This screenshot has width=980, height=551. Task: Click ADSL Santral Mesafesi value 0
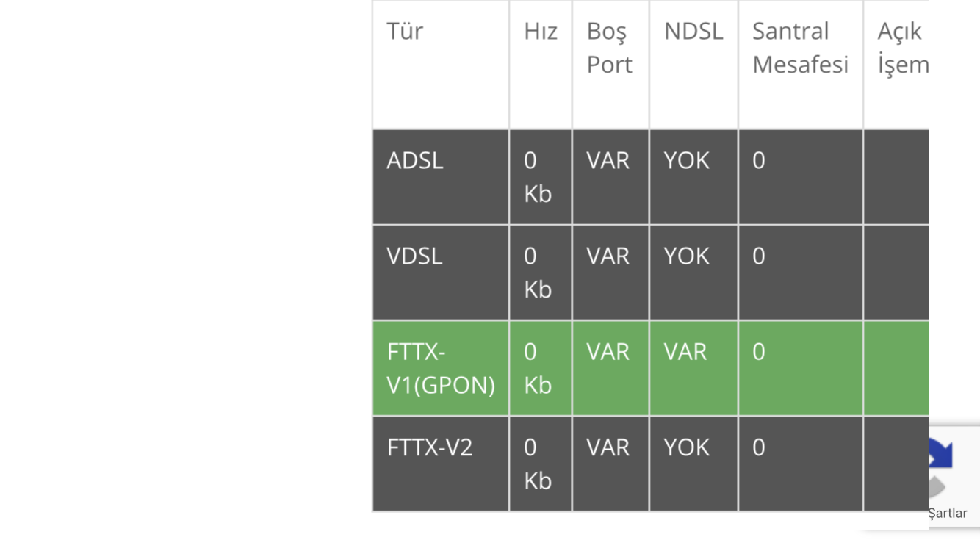[758, 160]
